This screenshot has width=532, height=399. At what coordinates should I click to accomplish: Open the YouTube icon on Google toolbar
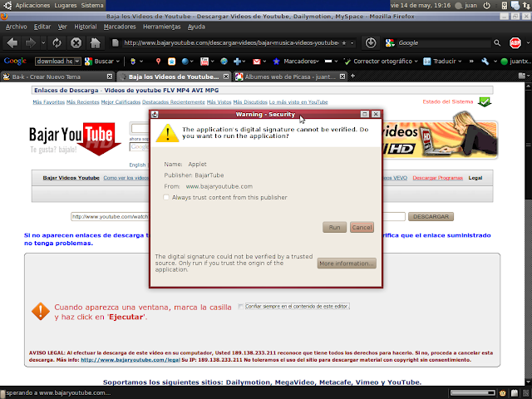point(204,62)
